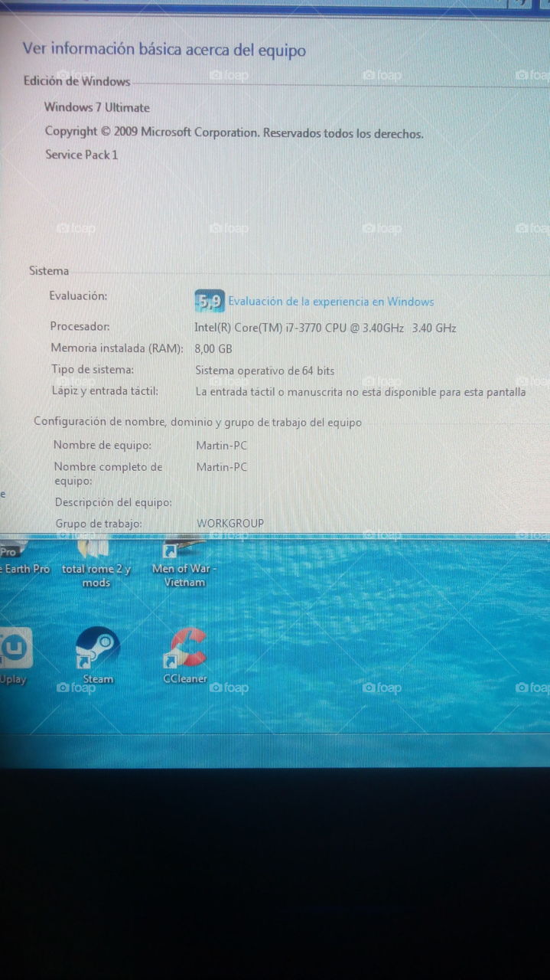Image resolution: width=550 pixels, height=980 pixels.
Task: Click the Service Pack 1 text
Action: tap(82, 155)
